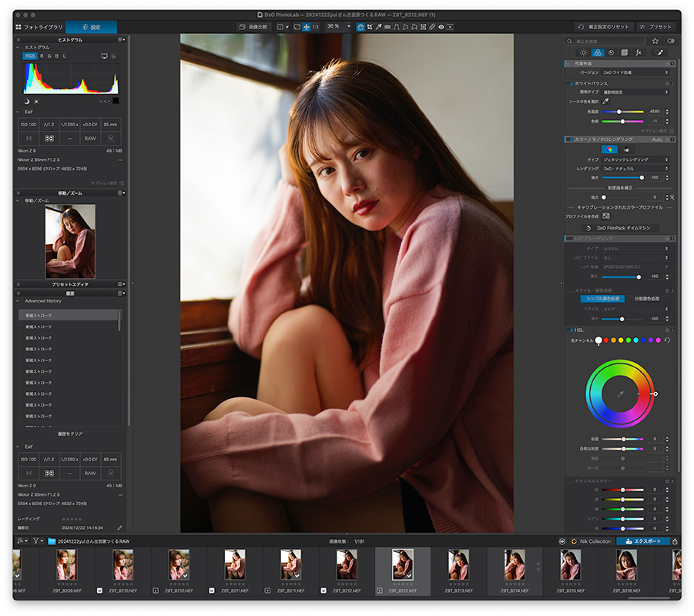The height and width of the screenshot is (616, 694).
Task: Pick the white balance eyedropper in the top toolbar
Action: 378,27
